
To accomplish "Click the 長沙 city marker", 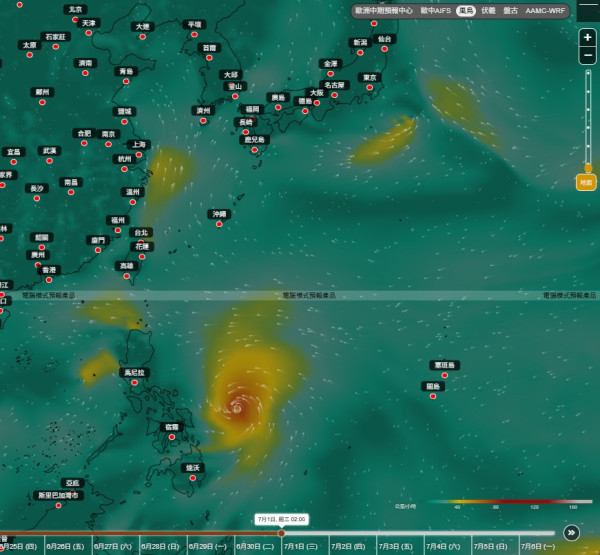I will (x=37, y=198).
